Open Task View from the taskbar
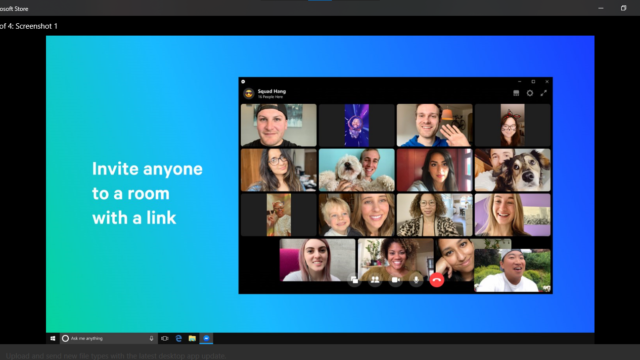The width and height of the screenshot is (640, 360). click(x=164, y=338)
